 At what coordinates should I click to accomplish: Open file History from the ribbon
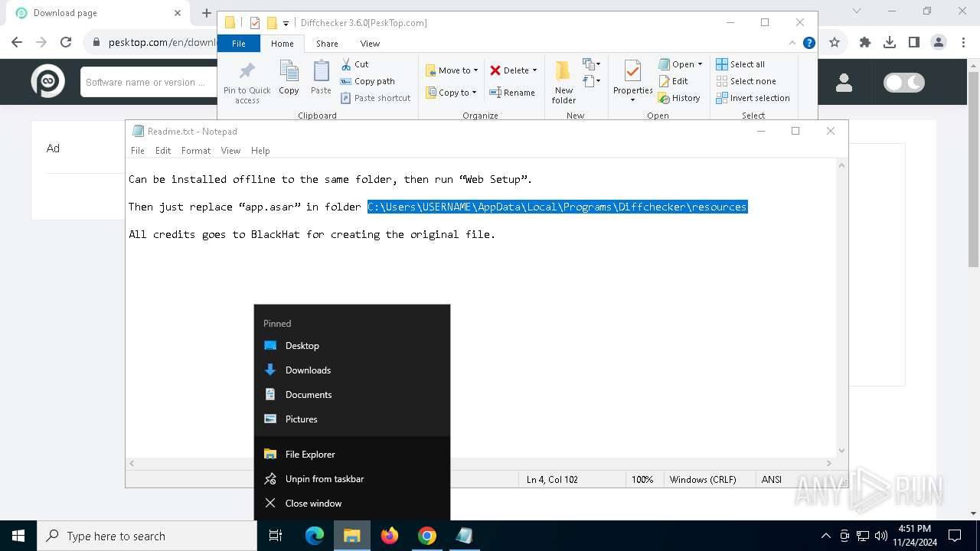680,98
